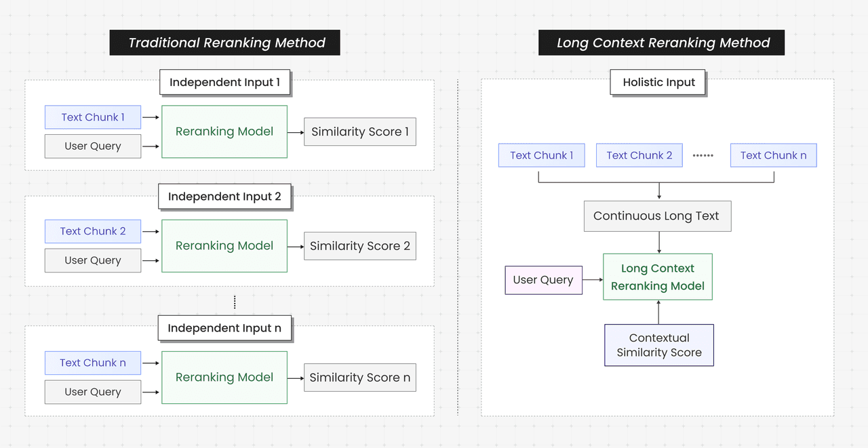This screenshot has width=868, height=448.
Task: Click User Query in the Independent Input n panel
Action: coord(93,392)
